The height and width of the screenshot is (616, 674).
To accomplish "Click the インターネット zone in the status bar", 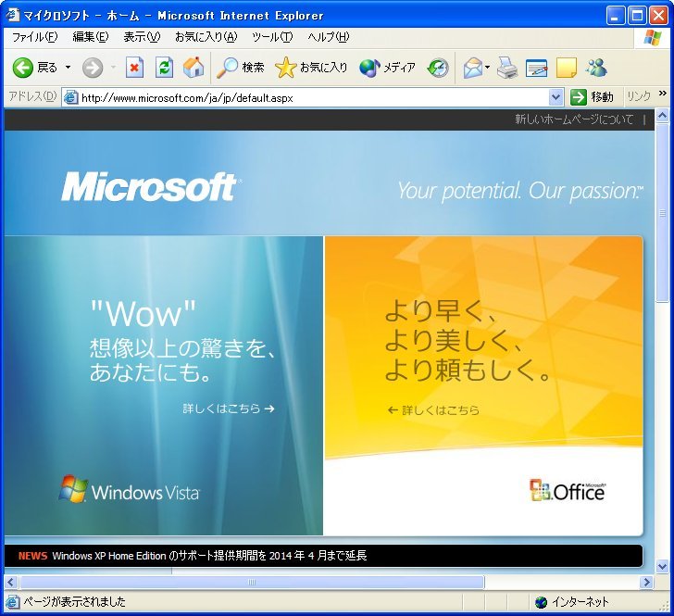I will click(573, 602).
